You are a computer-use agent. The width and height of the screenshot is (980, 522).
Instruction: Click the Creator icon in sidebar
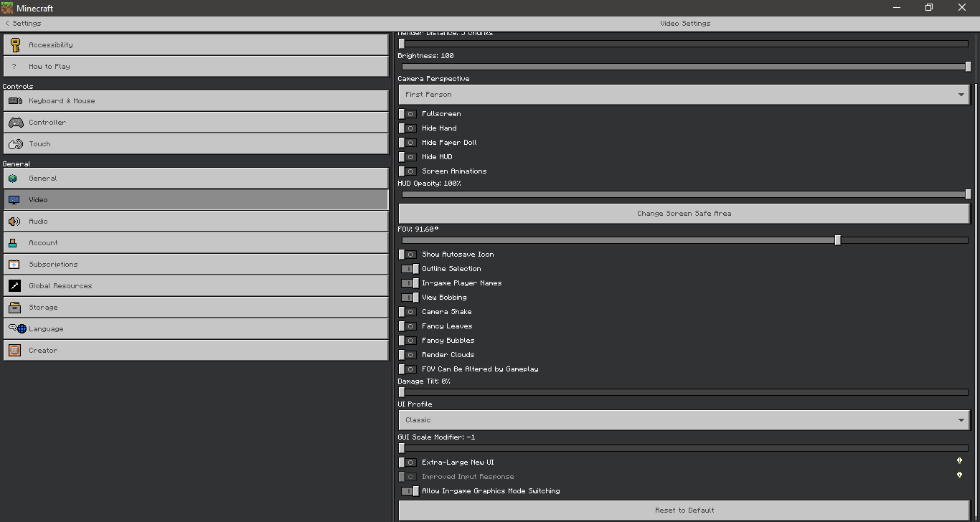click(x=14, y=351)
